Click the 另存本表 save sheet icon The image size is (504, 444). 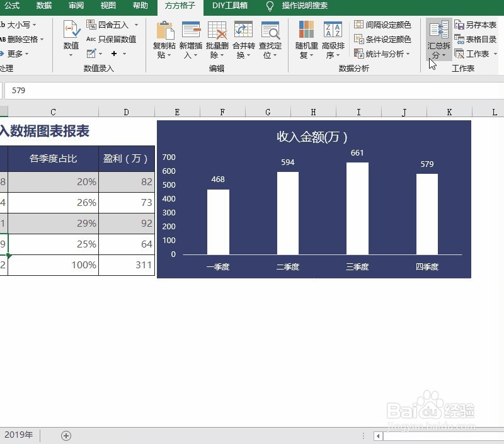(459, 25)
